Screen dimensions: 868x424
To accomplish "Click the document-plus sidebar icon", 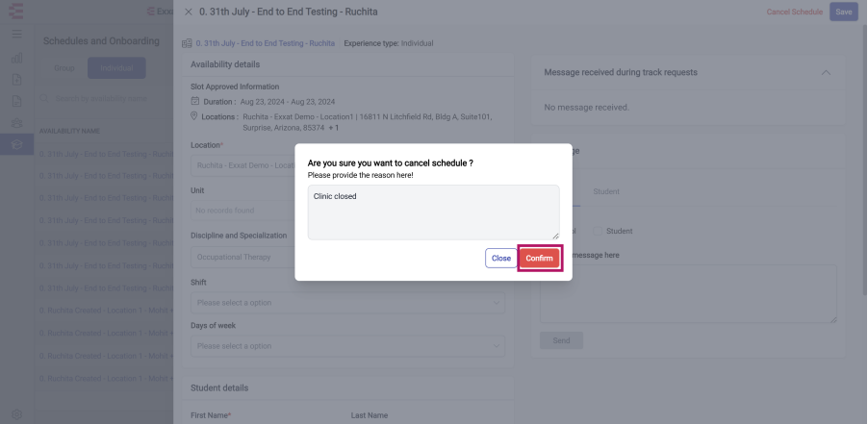I will tap(16, 80).
